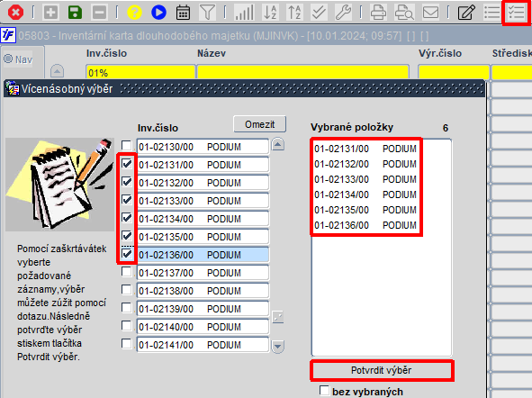The height and width of the screenshot is (398, 532).
Task: Click the double checkmark icon
Action: point(320,13)
